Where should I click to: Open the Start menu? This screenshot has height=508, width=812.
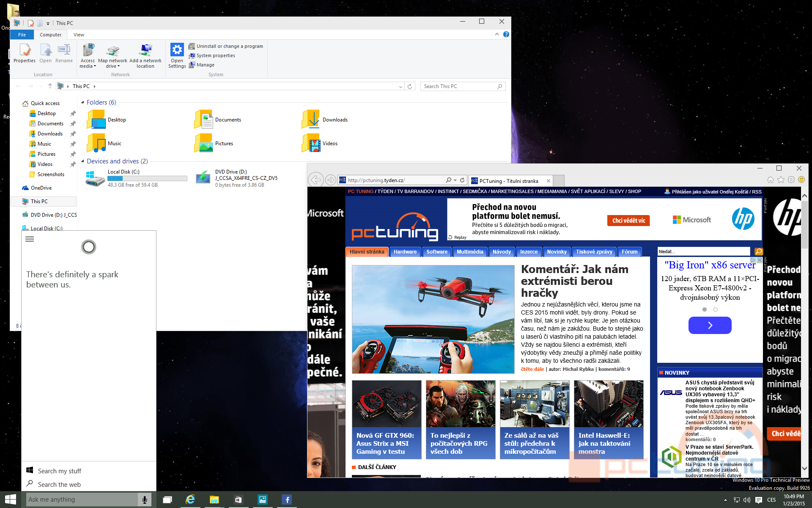tap(10, 500)
